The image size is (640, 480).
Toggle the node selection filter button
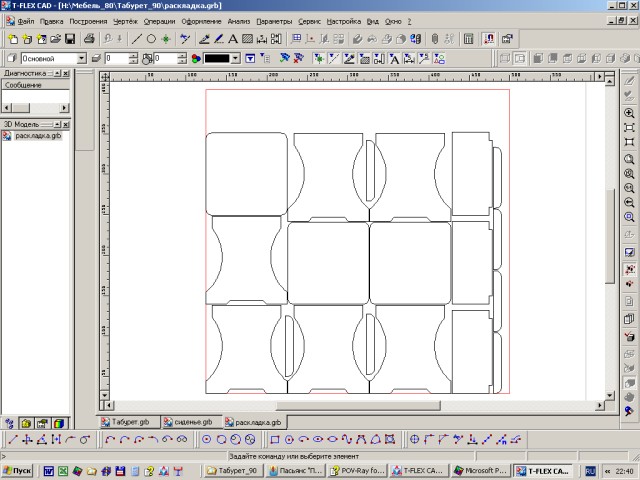pyautogui.click(x=318, y=59)
